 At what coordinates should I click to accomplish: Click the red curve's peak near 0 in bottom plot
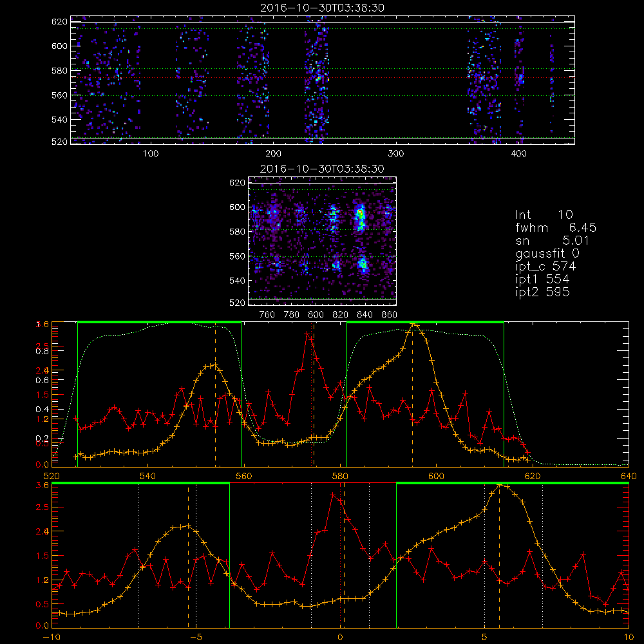(333, 495)
